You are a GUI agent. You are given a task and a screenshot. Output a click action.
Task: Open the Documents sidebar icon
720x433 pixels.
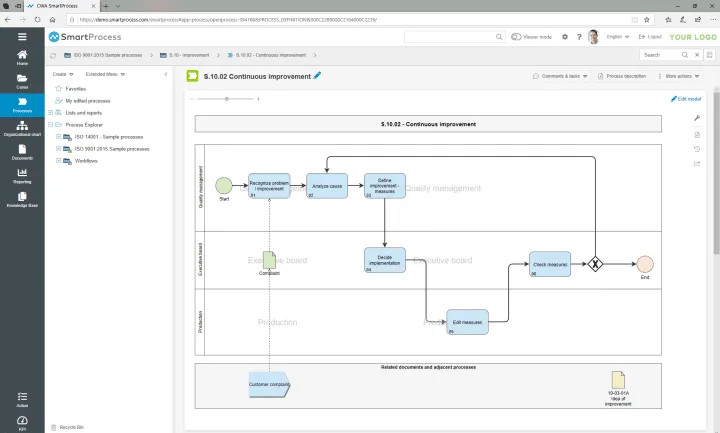(22, 152)
